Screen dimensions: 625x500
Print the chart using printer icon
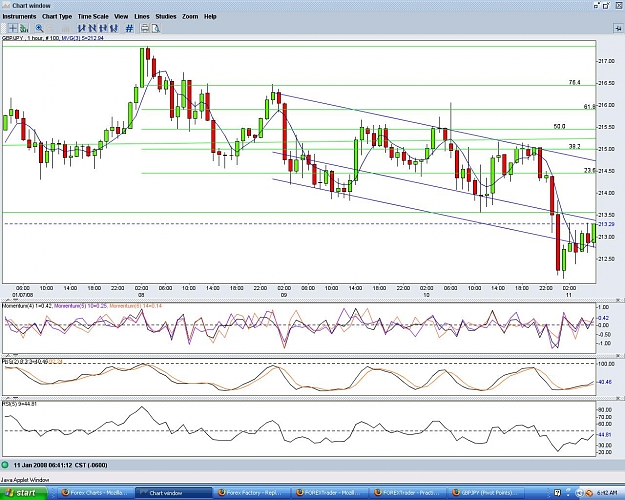[145, 28]
